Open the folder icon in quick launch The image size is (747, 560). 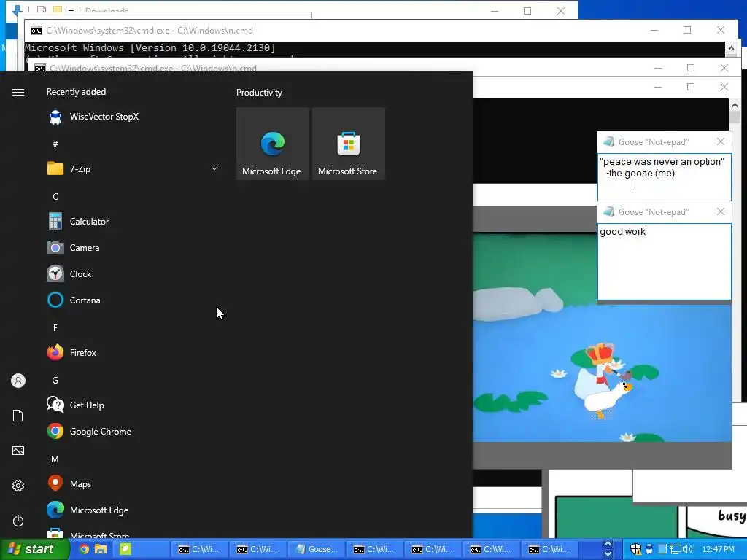pos(101,550)
